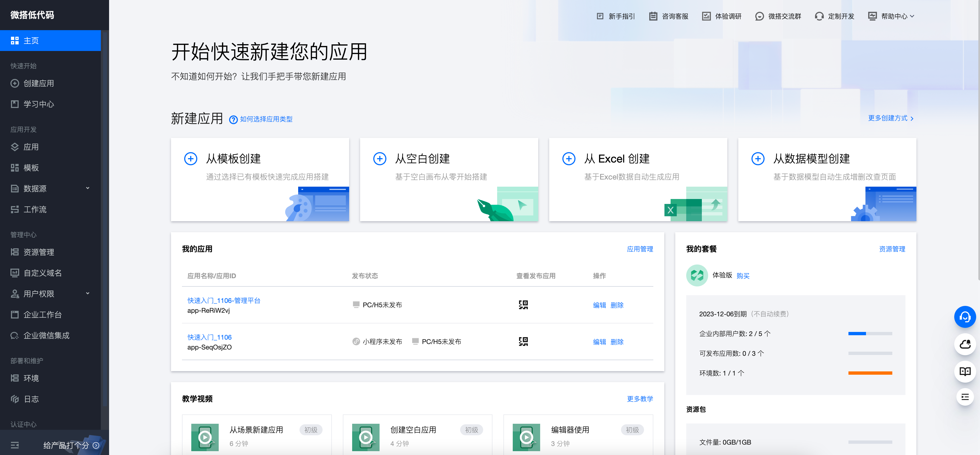Open 定制开发 from the top bar
The width and height of the screenshot is (980, 455).
[834, 16]
